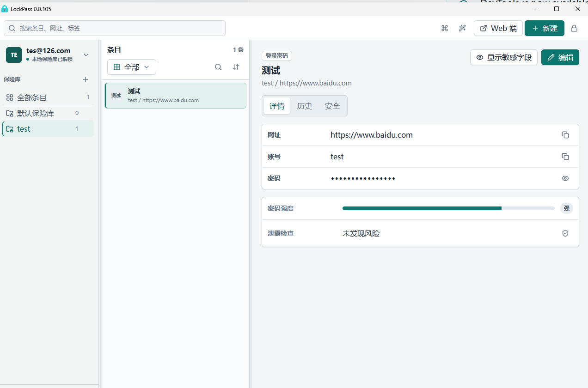Lock the vault with padlock icon

click(x=574, y=28)
